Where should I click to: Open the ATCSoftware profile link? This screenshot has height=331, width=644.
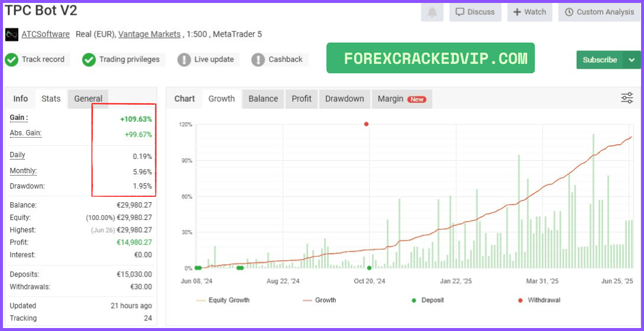(x=45, y=34)
